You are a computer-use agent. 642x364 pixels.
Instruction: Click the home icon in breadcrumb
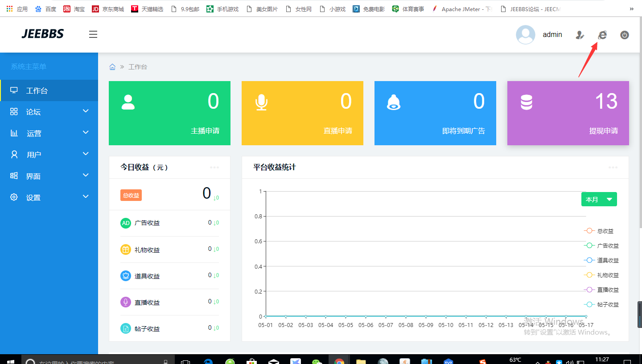pyautogui.click(x=112, y=67)
